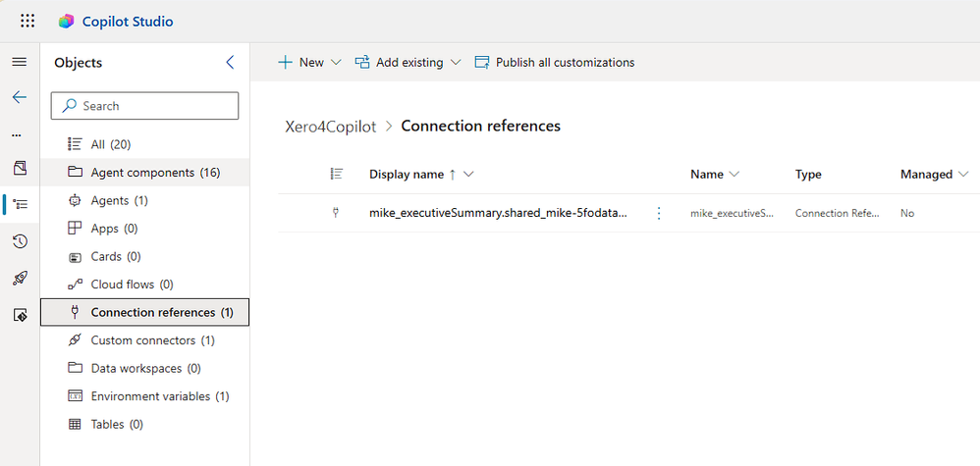Open the ellipsis item in left rail

point(16,134)
